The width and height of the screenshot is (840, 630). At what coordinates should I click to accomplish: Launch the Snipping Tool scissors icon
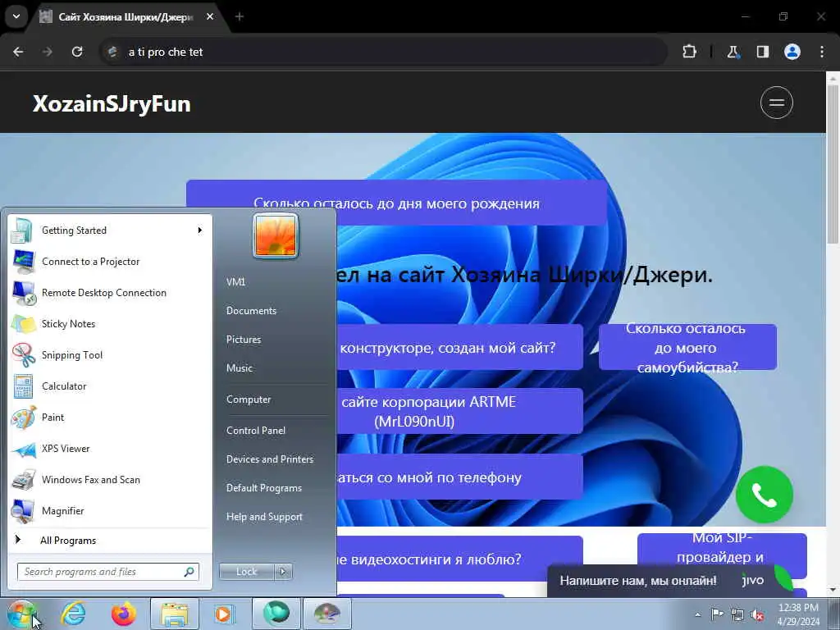24,355
